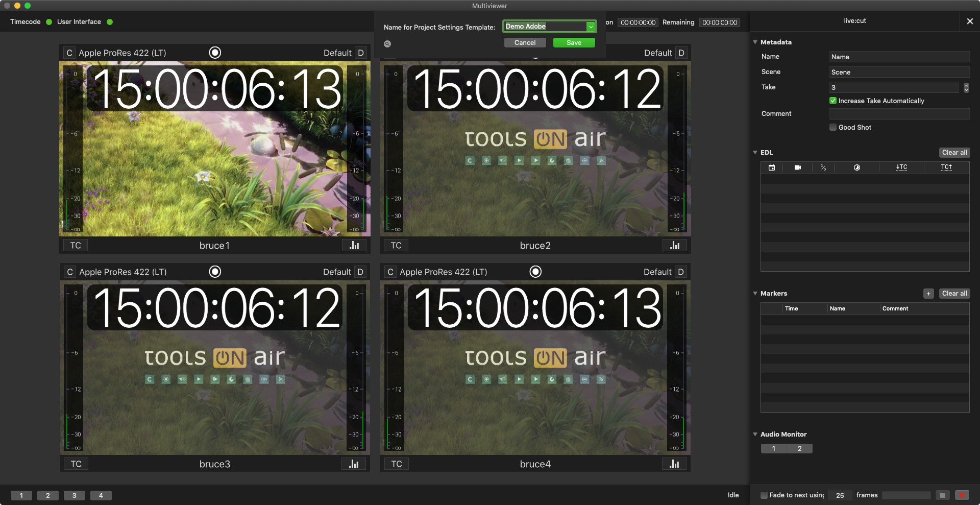Select layout tab 4 at bottom
The height and width of the screenshot is (505, 980).
(101, 495)
